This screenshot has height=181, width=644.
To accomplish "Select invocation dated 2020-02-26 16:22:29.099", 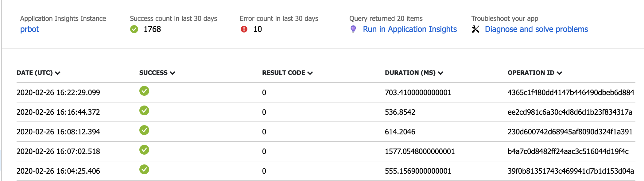I will tap(58, 92).
